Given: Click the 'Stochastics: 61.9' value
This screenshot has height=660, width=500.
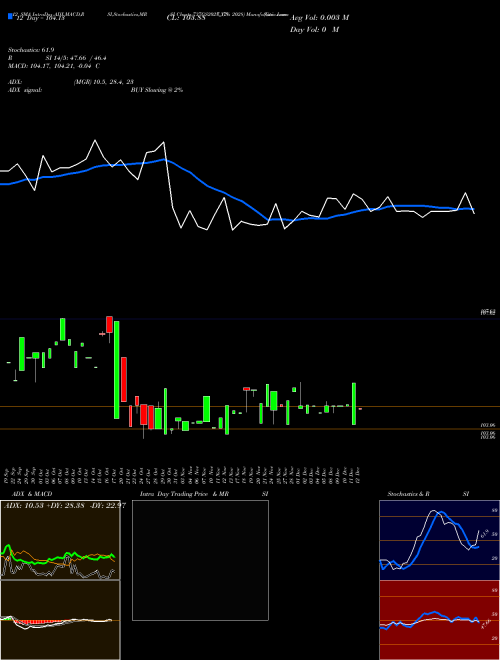Looking at the screenshot, I should pyautogui.click(x=31, y=50).
